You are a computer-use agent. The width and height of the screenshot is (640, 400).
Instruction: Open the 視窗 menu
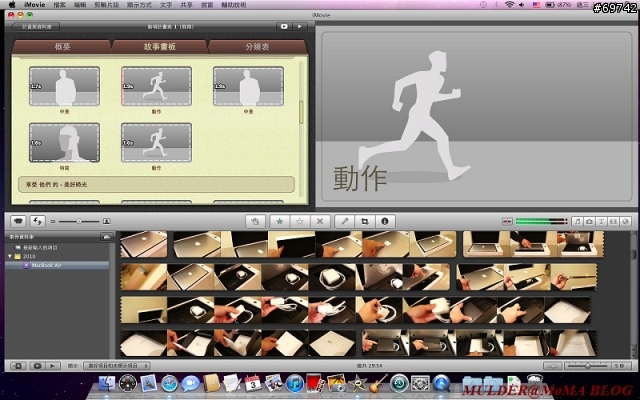[x=207, y=5]
